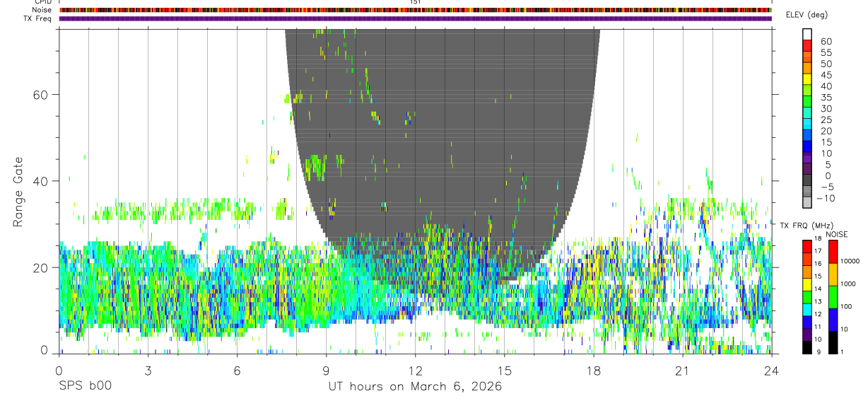Click the 'UT hours on March 6, 2026' axis title
This screenshot has width=868, height=401.
pyautogui.click(x=415, y=386)
